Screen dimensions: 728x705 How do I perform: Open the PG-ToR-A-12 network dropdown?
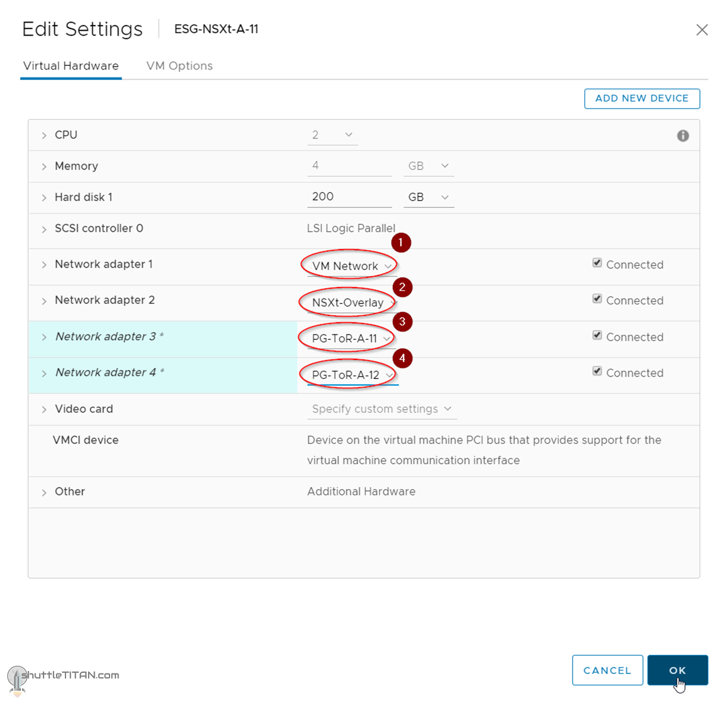pos(352,375)
